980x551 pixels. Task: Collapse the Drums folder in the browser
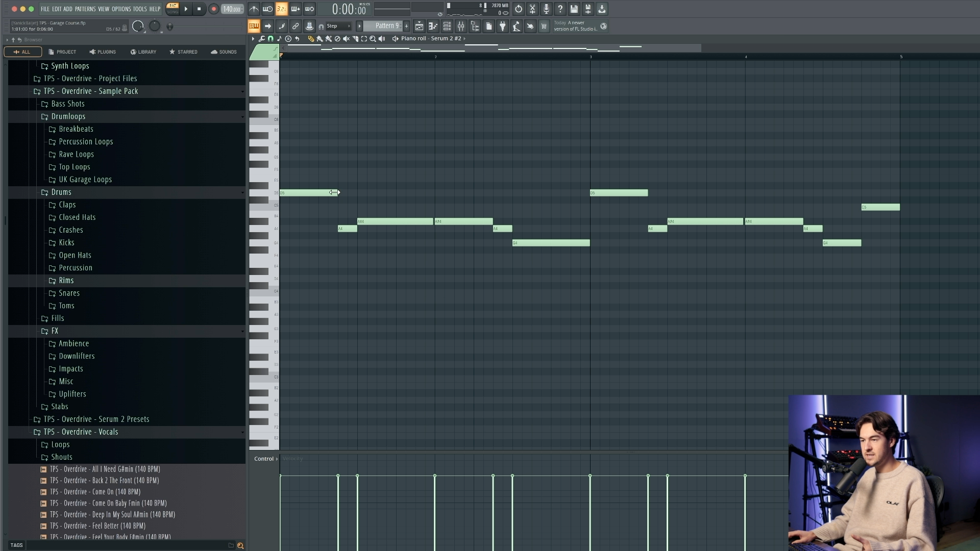243,192
